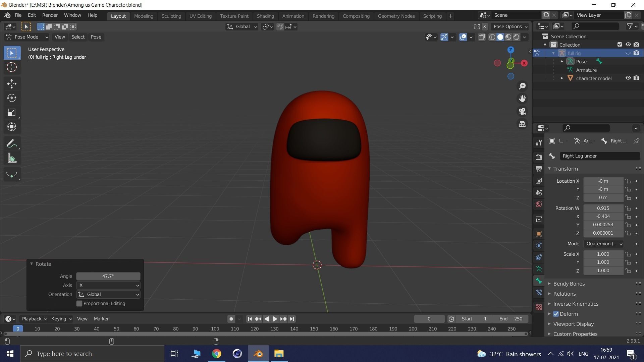The height and width of the screenshot is (362, 644).
Task: Expand character model in outliner
Action: (562, 78)
